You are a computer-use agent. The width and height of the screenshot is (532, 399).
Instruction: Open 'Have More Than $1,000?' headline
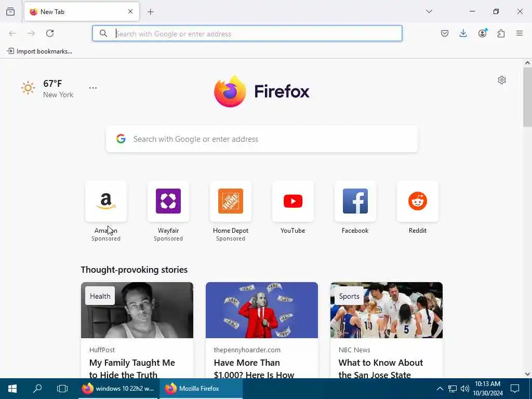click(x=254, y=368)
